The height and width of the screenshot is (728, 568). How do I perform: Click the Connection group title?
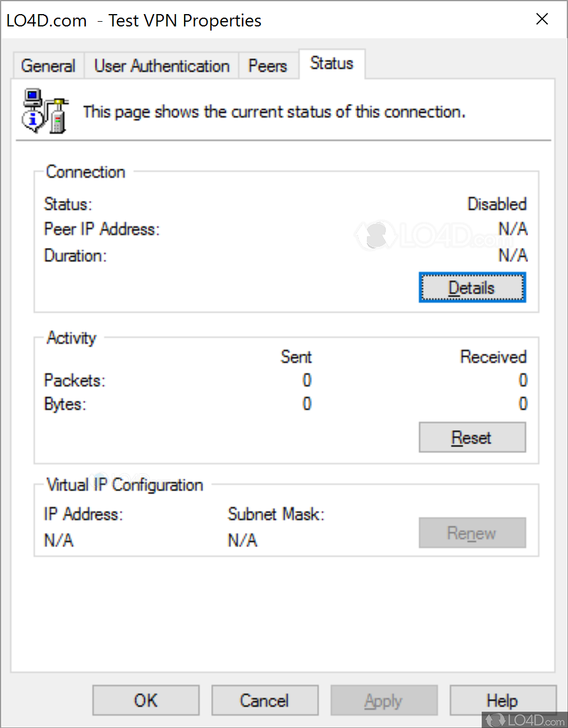pyautogui.click(x=86, y=172)
